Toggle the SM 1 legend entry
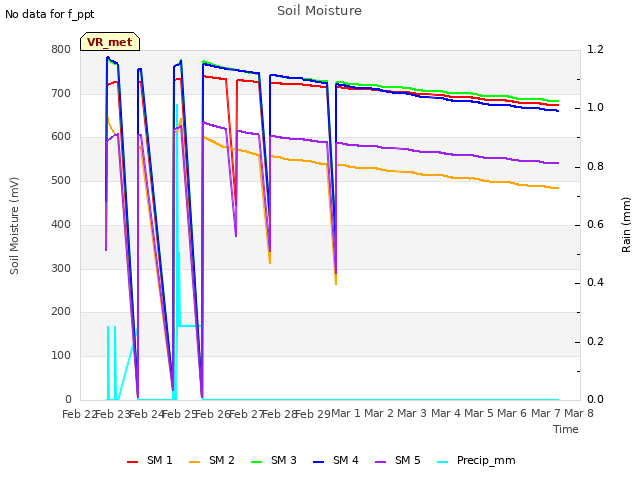640x480 pixels. point(150,460)
